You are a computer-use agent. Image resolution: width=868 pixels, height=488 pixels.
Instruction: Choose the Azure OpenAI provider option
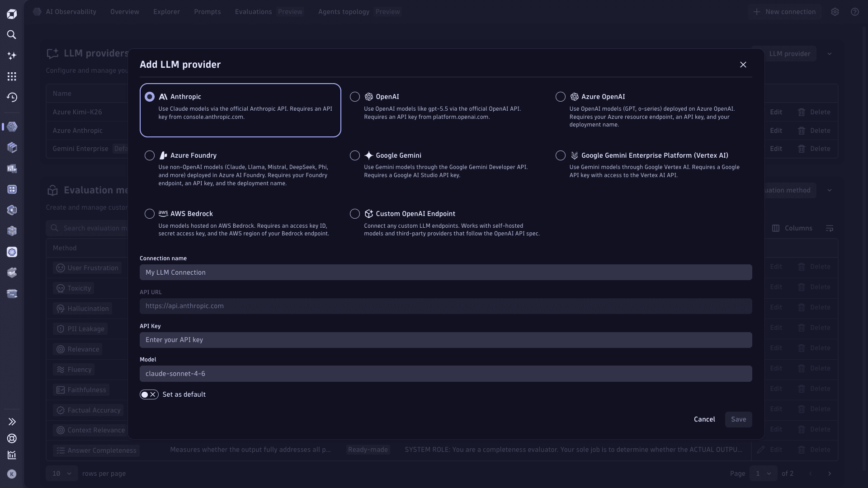(x=561, y=97)
